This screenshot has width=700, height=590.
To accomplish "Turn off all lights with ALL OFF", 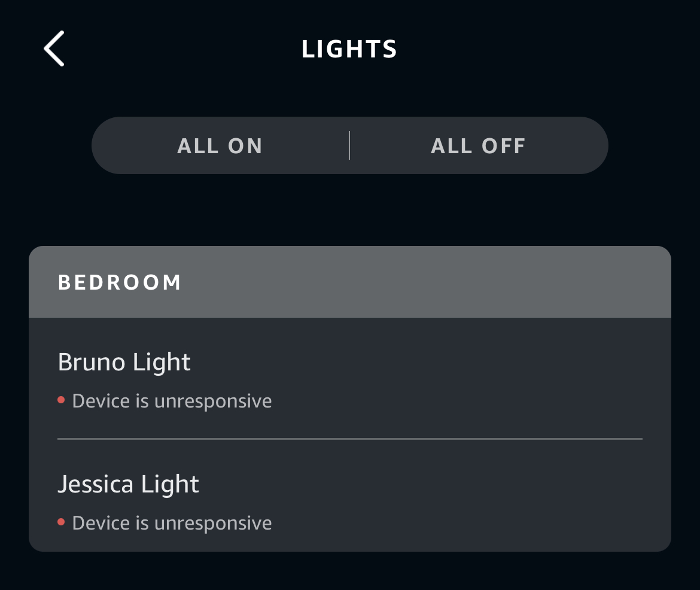I will pyautogui.click(x=478, y=145).
